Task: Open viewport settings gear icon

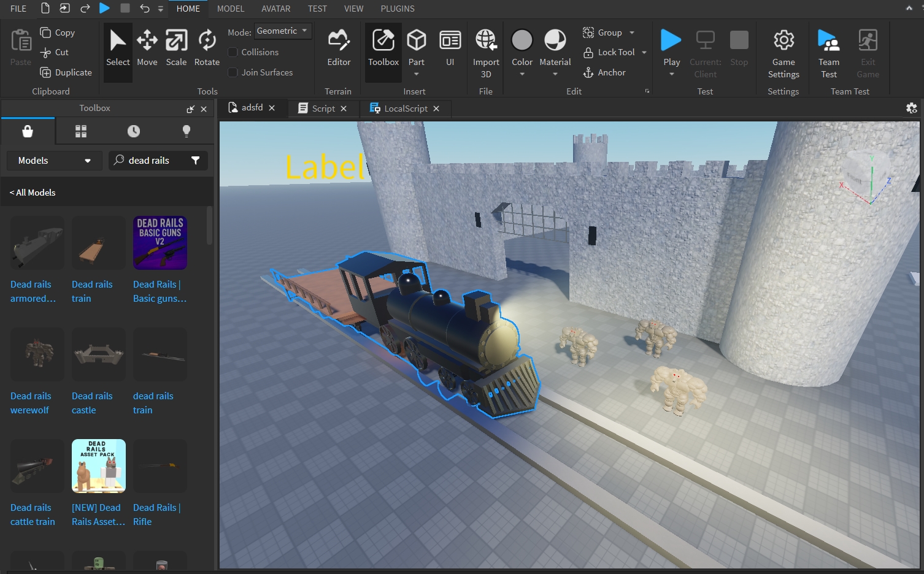Action: click(x=912, y=108)
